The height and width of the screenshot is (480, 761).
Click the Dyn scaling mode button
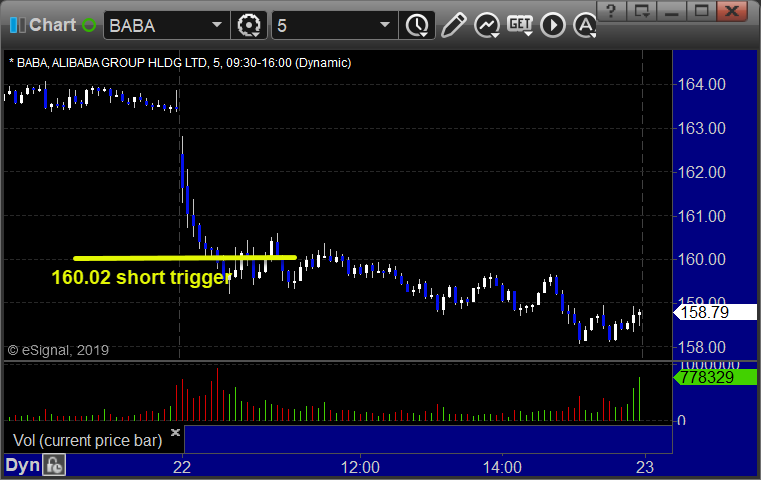point(23,465)
